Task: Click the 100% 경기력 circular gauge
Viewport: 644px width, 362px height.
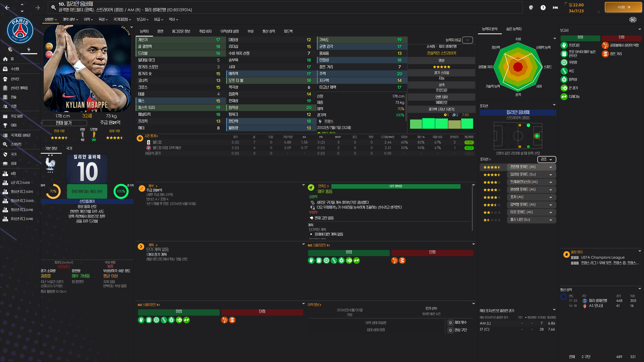Action: tap(121, 191)
